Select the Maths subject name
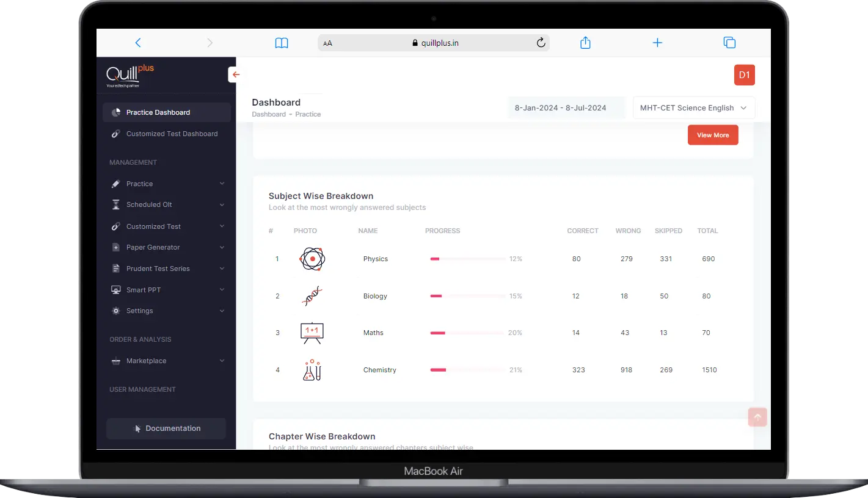The image size is (868, 498). pos(373,333)
